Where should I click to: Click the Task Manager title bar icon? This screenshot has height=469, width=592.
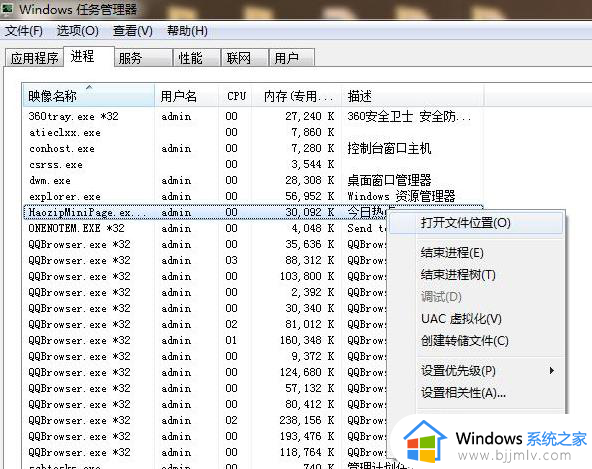(x=7, y=9)
